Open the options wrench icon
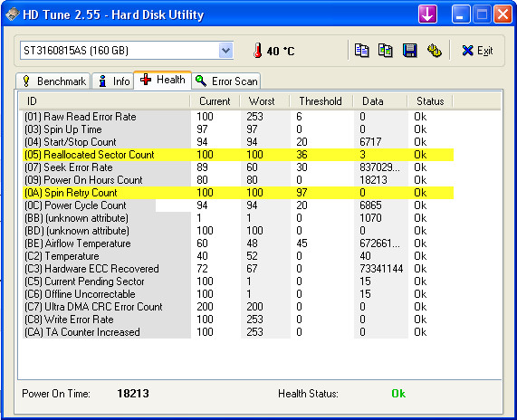The width and height of the screenshot is (517, 420). [435, 51]
